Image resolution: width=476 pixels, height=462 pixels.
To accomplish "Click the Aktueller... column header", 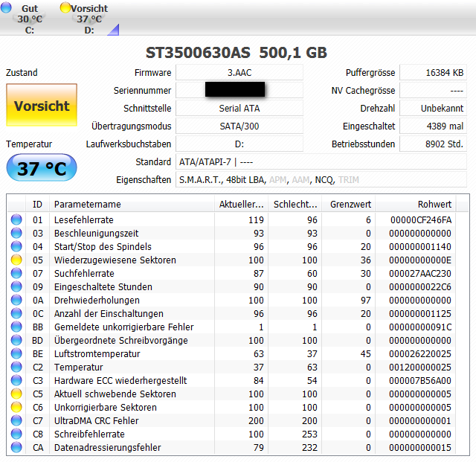I will 241,204.
